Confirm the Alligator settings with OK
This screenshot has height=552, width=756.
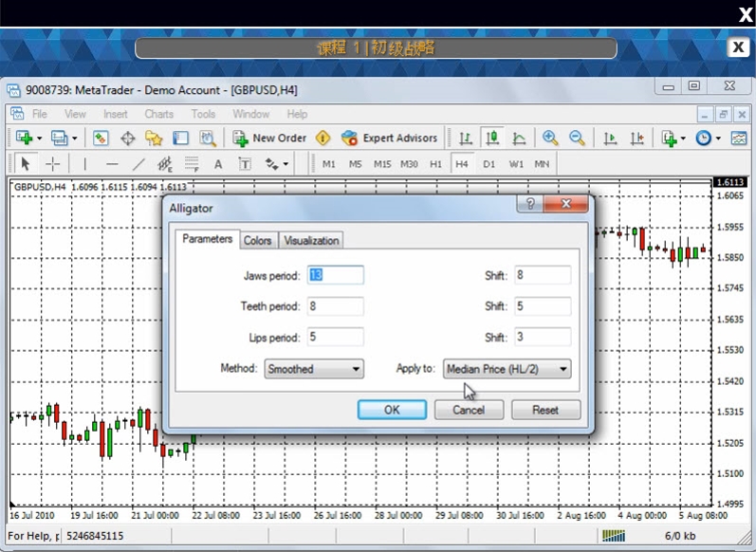(392, 410)
